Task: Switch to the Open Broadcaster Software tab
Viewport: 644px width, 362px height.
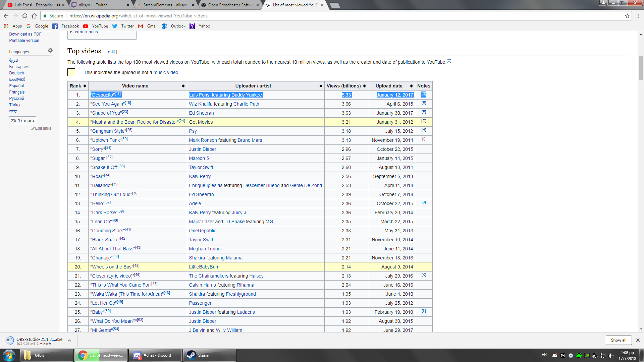Action: click(230, 5)
